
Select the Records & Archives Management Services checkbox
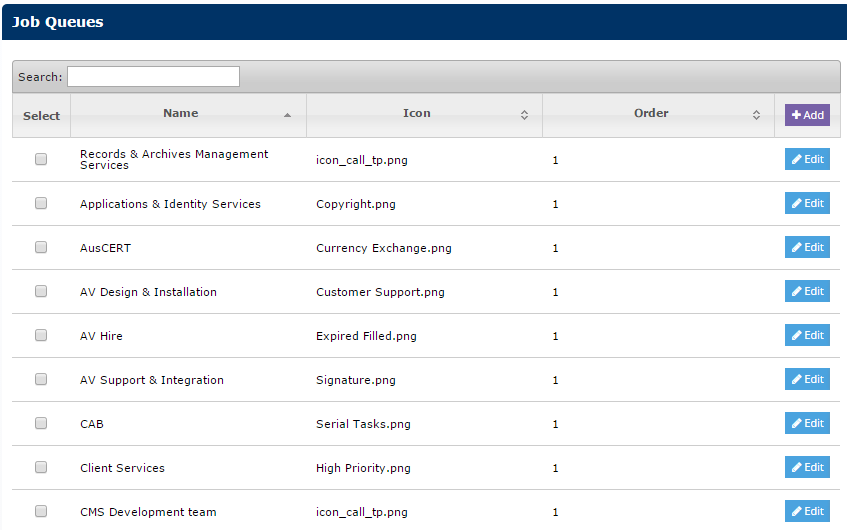pyautogui.click(x=41, y=159)
